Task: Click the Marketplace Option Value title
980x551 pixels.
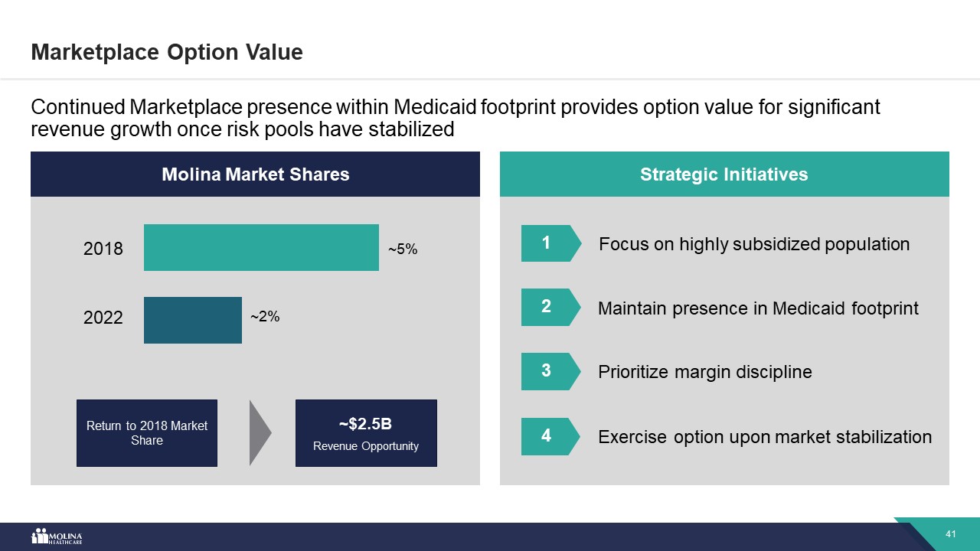Action: click(167, 52)
